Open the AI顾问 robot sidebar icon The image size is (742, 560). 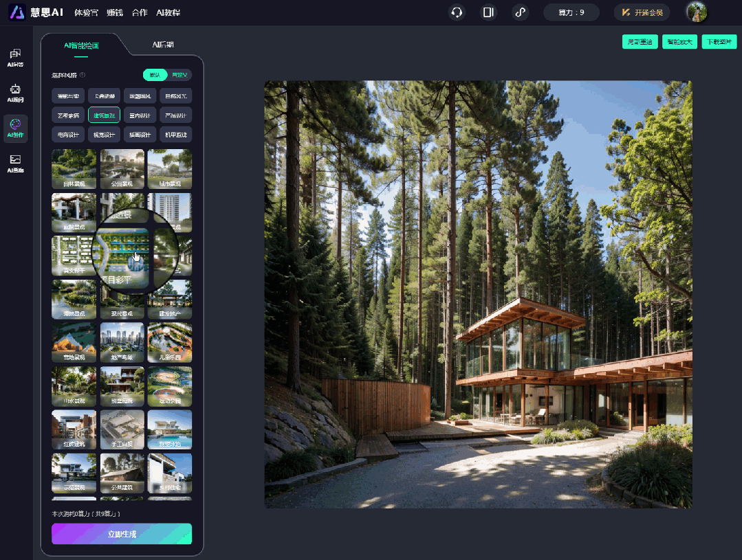pyautogui.click(x=15, y=93)
